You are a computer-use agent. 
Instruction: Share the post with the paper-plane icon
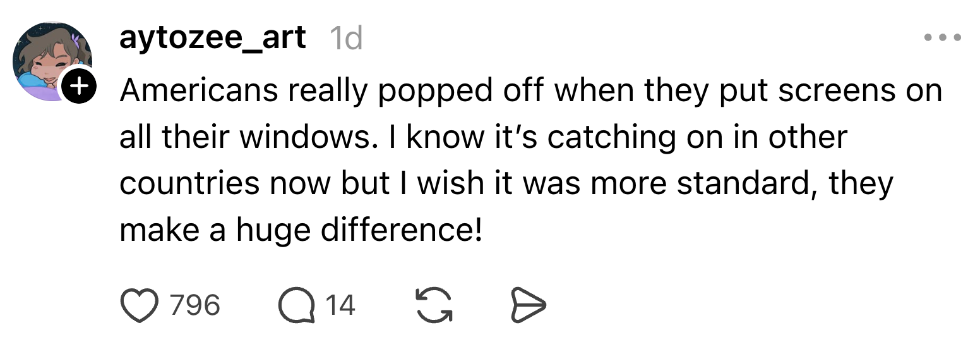coord(527,305)
